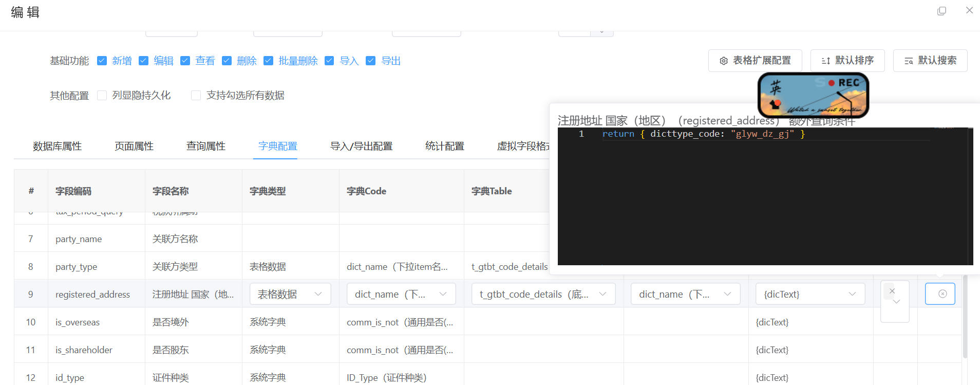Enable 支持勾选所有数据 checkbox
The height and width of the screenshot is (385, 980).
coord(196,95)
